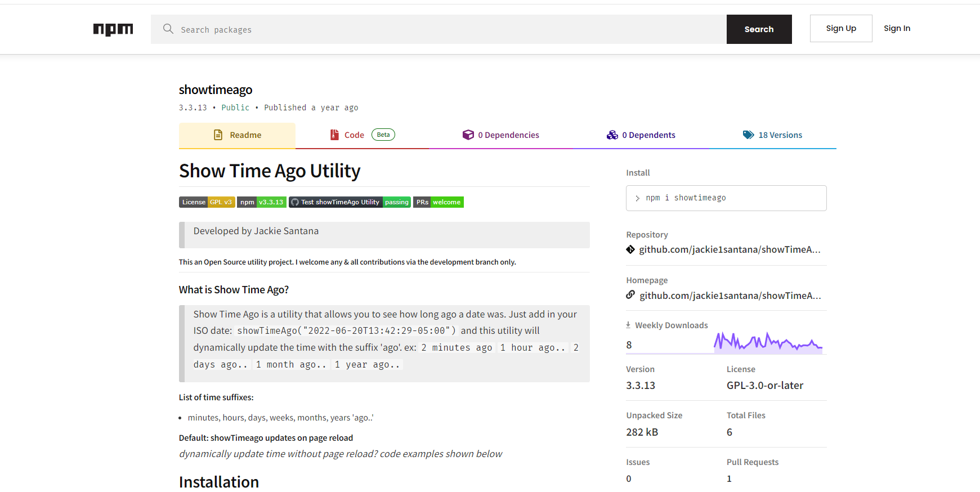Screen dimensions: 980x492
Task: Click the License GPL v3 badge
Action: [x=207, y=202]
